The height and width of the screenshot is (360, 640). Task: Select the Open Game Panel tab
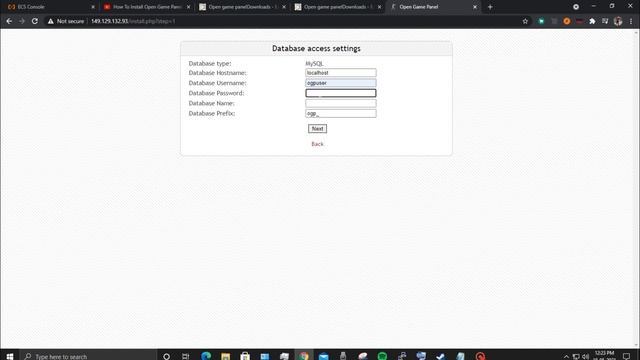(433, 7)
